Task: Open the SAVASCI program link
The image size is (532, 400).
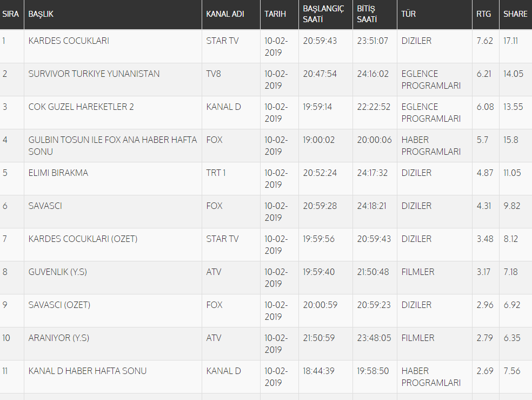Action: click(x=45, y=206)
